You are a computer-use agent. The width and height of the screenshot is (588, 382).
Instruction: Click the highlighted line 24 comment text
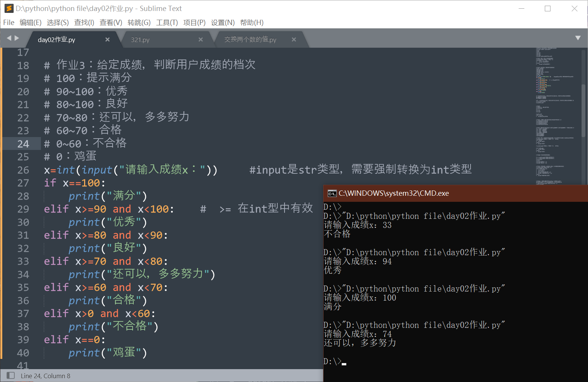click(x=85, y=143)
